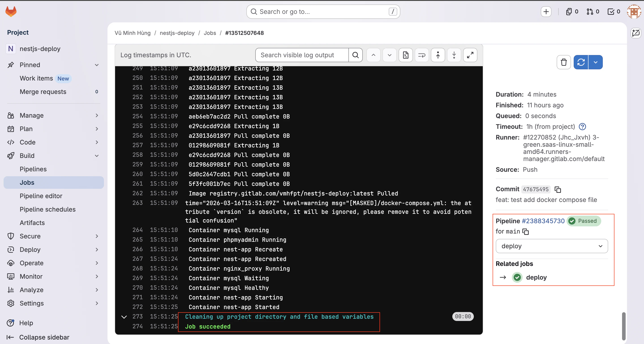Focus the Search or go to field
Viewport: 644px width, 344px height.
[x=323, y=11]
